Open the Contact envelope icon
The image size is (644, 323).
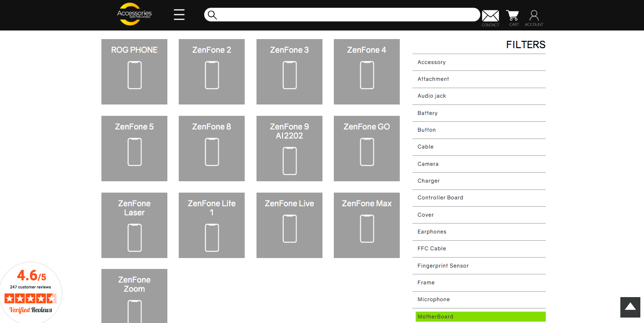click(x=490, y=16)
